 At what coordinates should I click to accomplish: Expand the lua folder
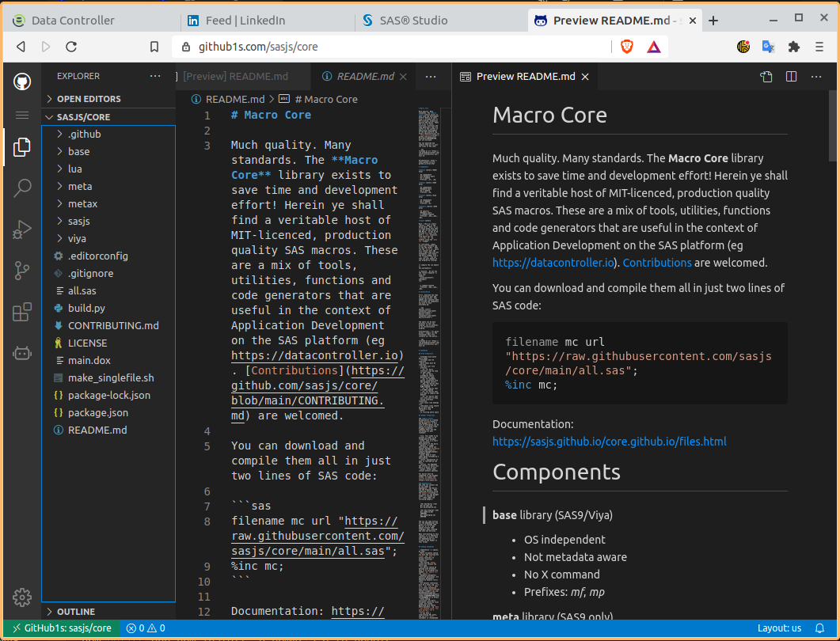[x=108, y=169]
